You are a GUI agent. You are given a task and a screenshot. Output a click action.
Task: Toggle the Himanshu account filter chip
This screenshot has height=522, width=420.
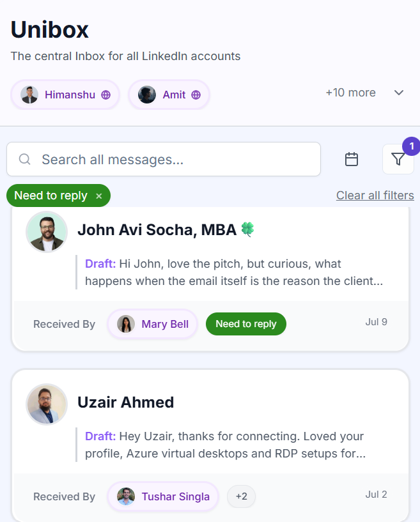(65, 95)
